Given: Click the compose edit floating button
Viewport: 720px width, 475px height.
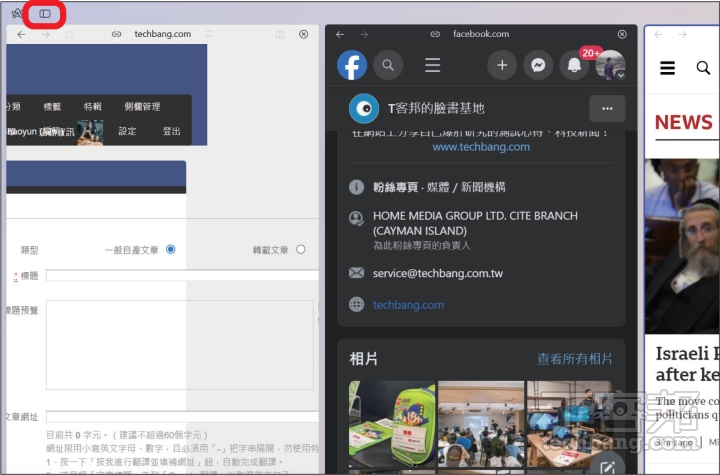Looking at the screenshot, I should tap(607, 466).
